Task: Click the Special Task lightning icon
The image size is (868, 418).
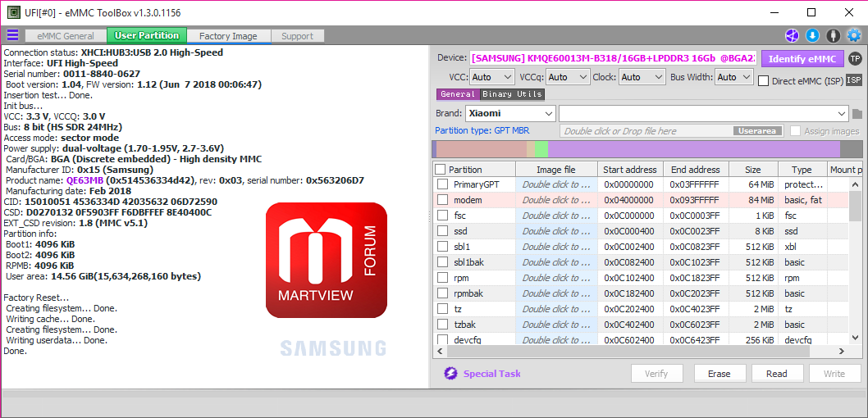Action: 450,373
